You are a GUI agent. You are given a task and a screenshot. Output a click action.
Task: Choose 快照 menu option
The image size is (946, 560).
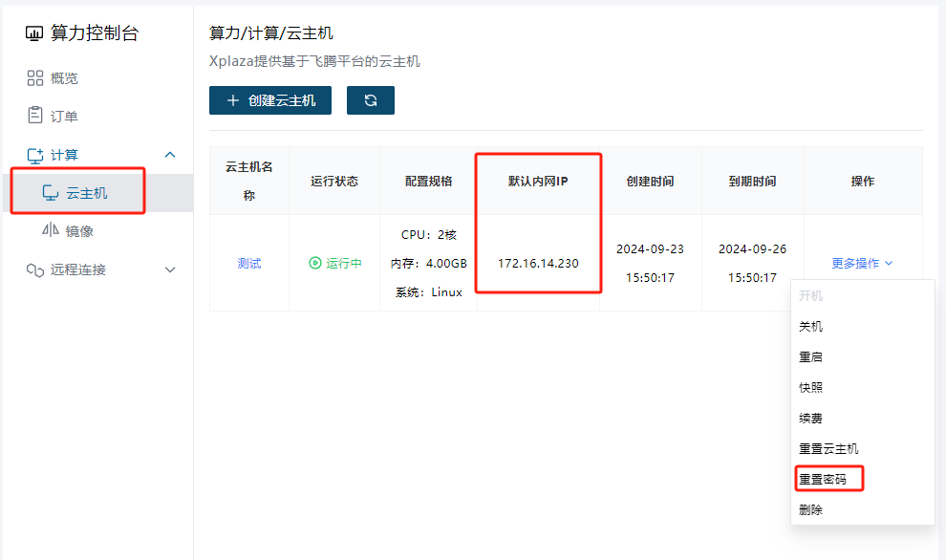click(810, 387)
